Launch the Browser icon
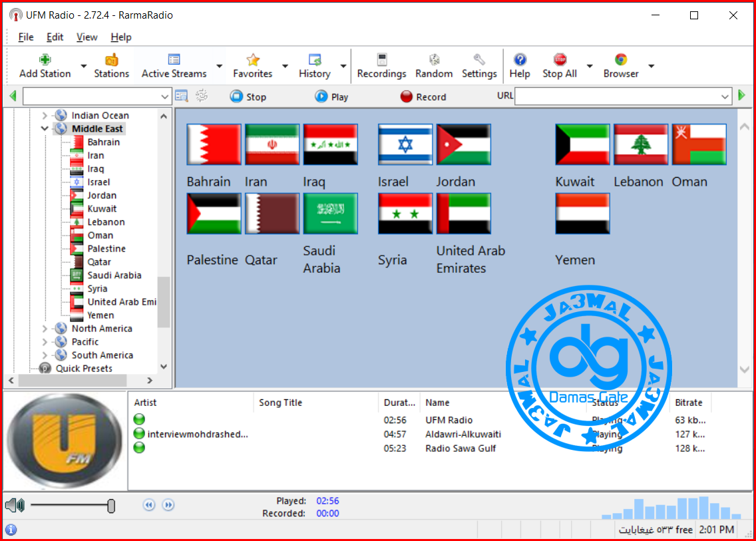The image size is (756, 541). pyautogui.click(x=621, y=60)
